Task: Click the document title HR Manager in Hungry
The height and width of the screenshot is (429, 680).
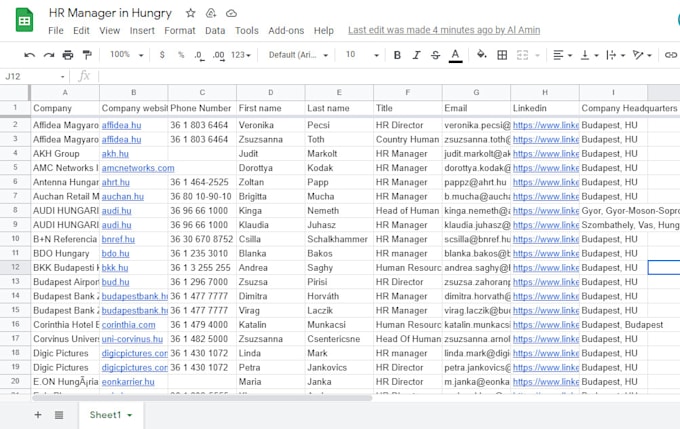Action: pyautogui.click(x=110, y=13)
